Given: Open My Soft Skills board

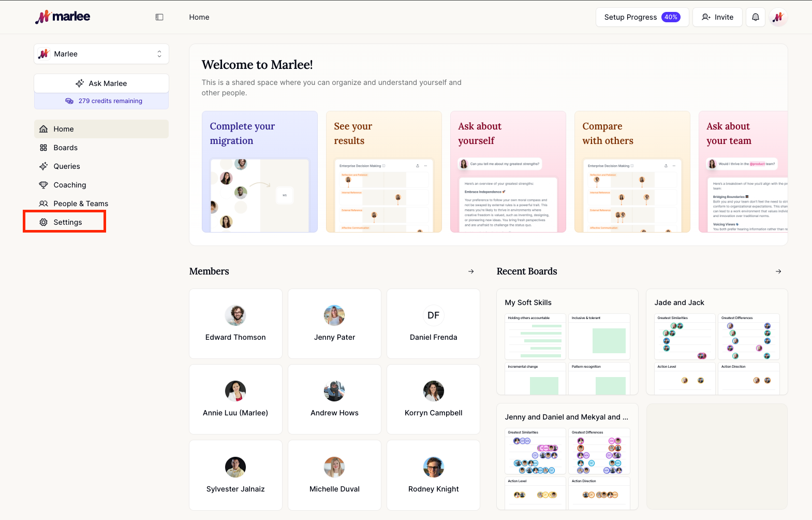Looking at the screenshot, I should click(x=568, y=342).
